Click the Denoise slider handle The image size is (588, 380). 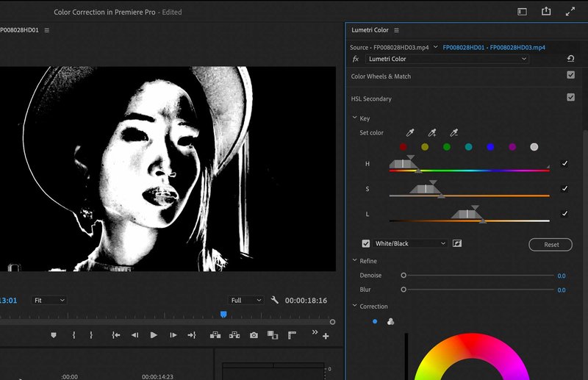click(x=404, y=276)
